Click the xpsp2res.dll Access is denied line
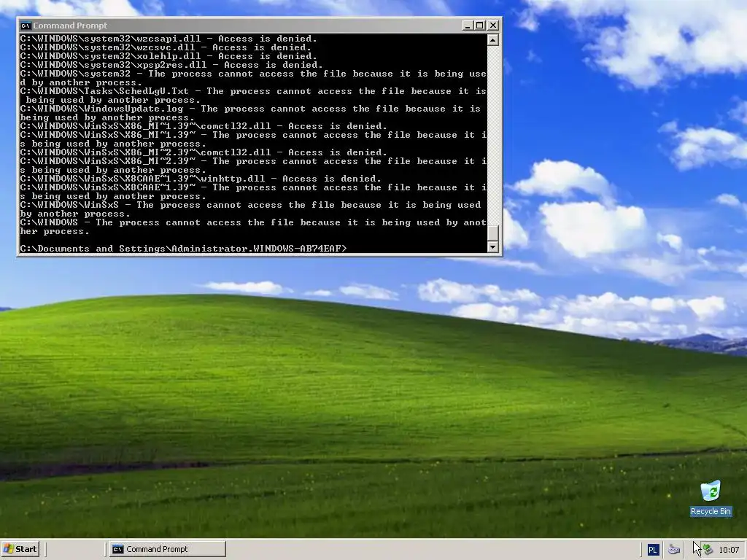 pos(171,65)
